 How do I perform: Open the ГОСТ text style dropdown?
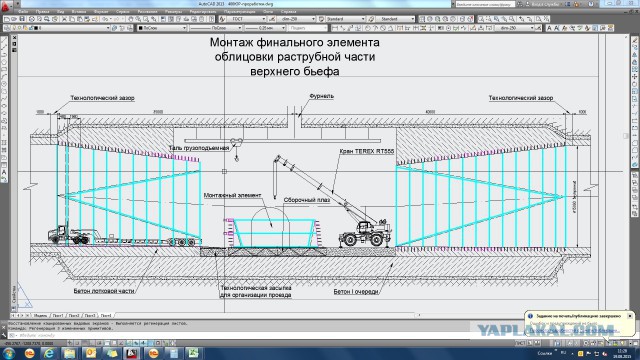247,19
